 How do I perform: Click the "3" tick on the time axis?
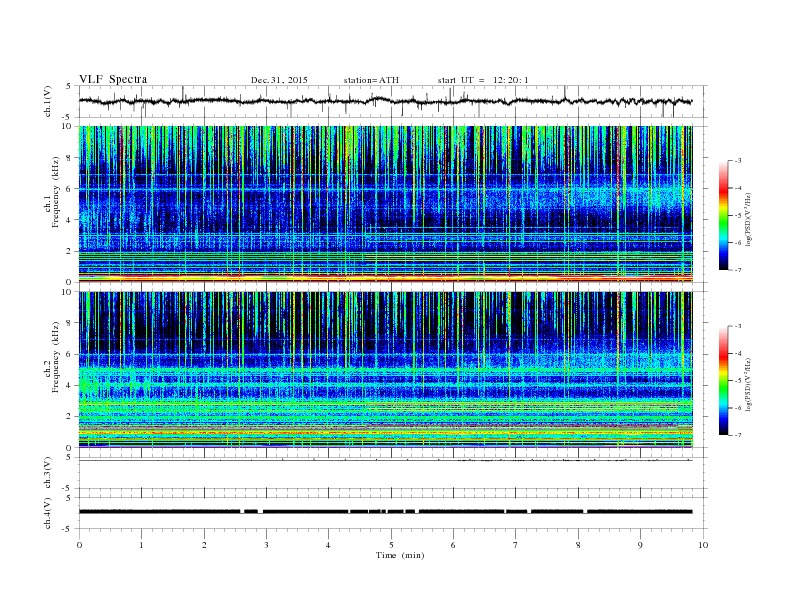[266, 545]
